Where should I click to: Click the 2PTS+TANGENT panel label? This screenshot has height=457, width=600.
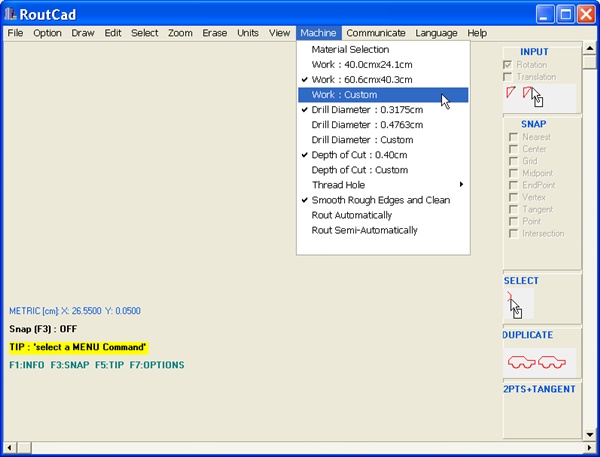click(x=539, y=389)
